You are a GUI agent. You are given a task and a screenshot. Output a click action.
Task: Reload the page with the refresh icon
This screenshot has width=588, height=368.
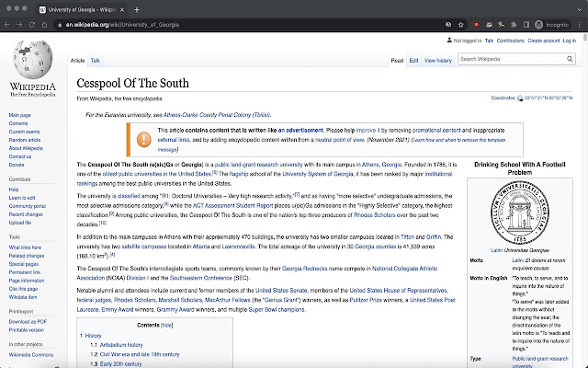(x=32, y=25)
